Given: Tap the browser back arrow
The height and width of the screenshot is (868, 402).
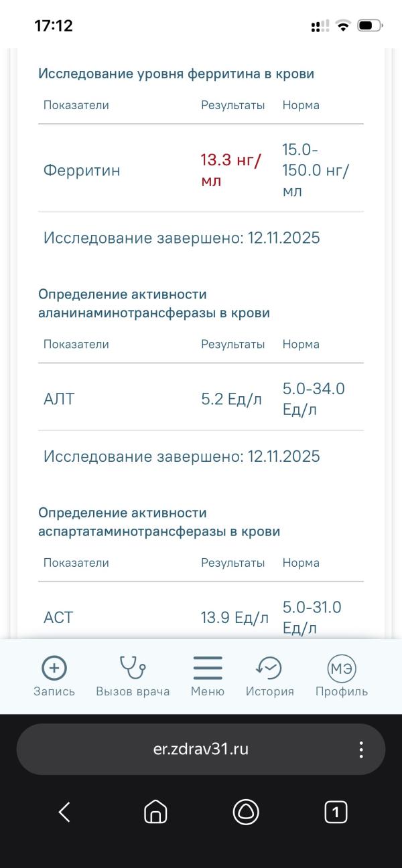Looking at the screenshot, I should (x=65, y=812).
